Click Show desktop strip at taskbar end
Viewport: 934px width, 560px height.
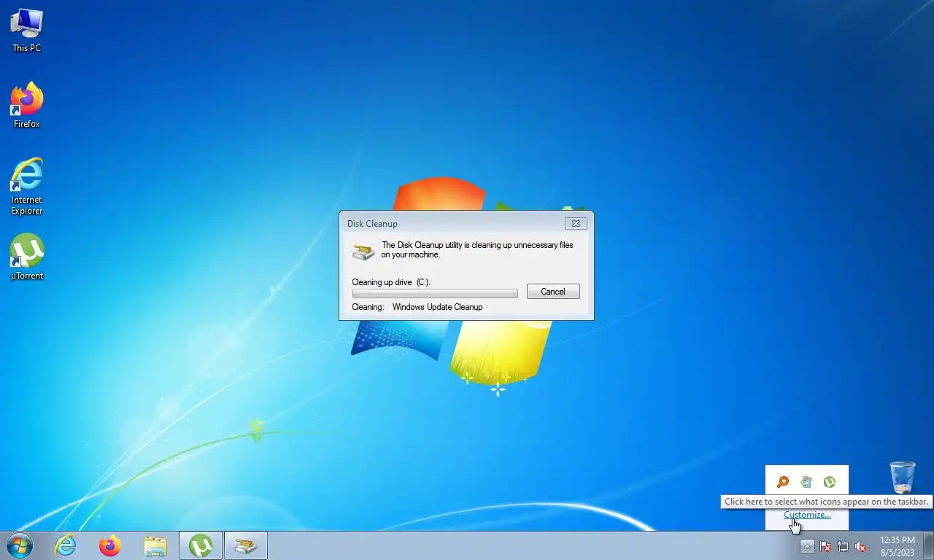(x=928, y=546)
